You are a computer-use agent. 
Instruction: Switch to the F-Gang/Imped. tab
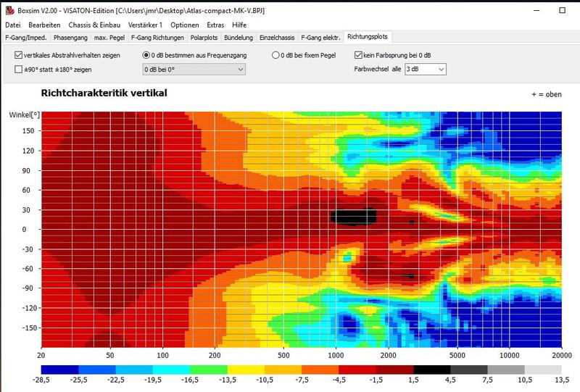[26, 38]
